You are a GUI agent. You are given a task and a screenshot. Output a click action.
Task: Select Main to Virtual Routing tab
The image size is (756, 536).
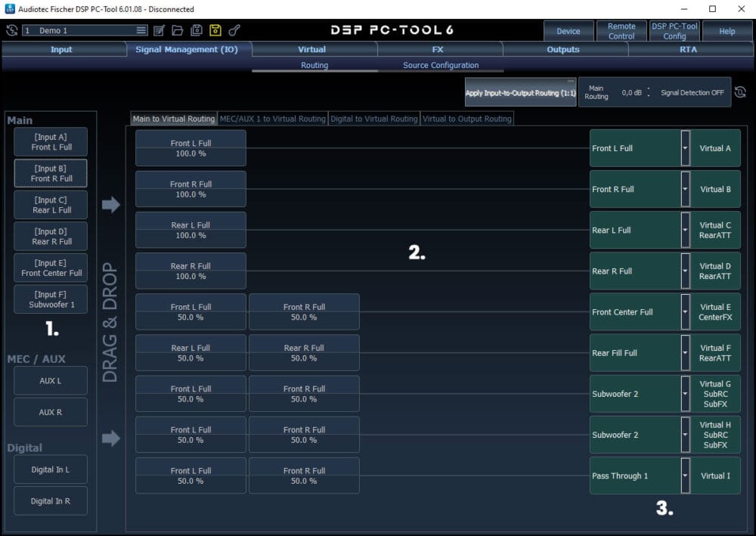pyautogui.click(x=174, y=119)
